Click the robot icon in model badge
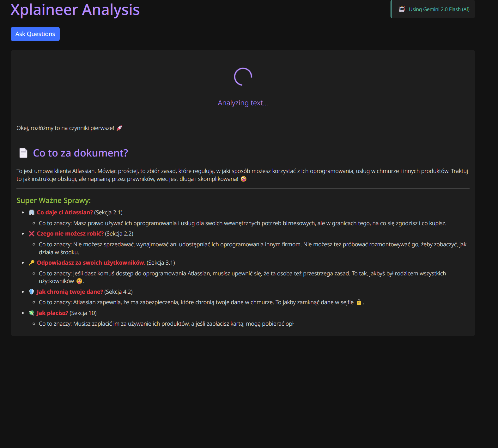The width and height of the screenshot is (498, 448). coord(402,9)
